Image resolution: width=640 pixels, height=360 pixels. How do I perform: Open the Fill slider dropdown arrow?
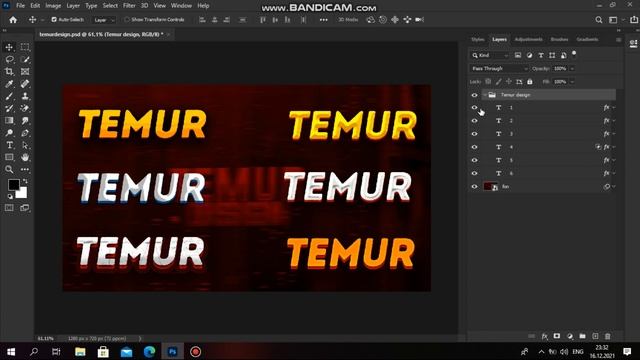572,82
